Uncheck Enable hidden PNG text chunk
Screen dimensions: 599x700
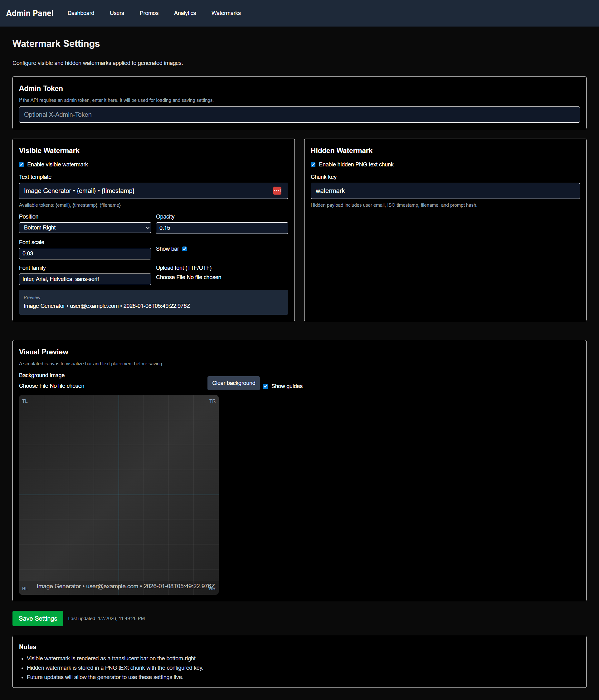pos(313,165)
